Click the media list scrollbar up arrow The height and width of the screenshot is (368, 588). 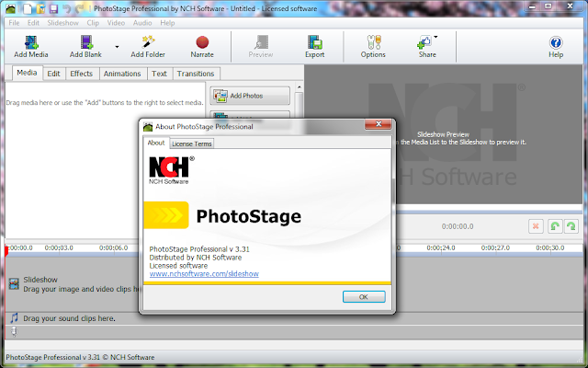(x=299, y=87)
